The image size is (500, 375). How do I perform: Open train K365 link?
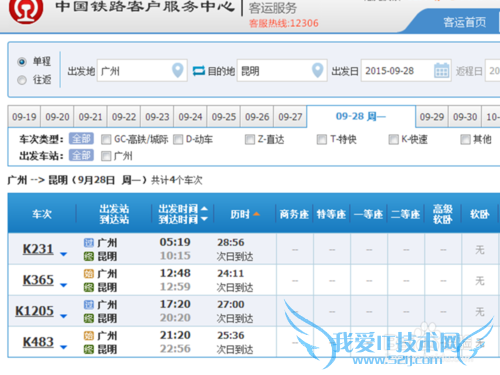38,280
